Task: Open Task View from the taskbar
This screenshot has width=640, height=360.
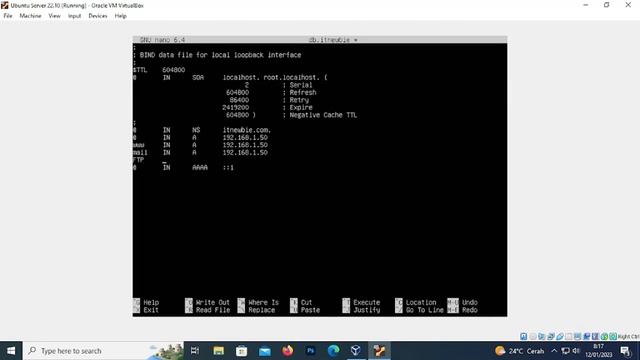Action: [x=195, y=351]
